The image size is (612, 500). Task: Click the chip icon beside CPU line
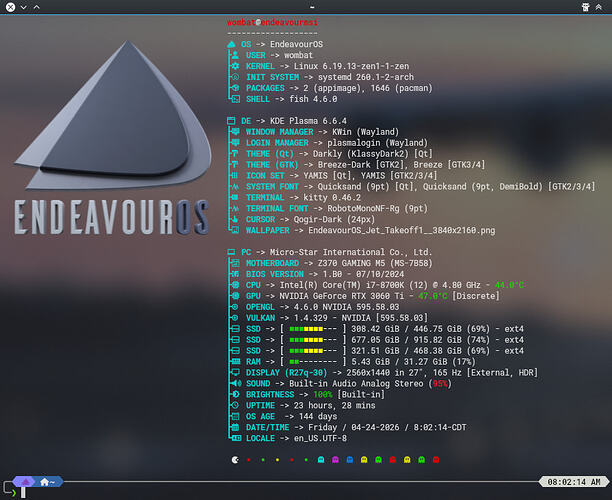click(235, 285)
